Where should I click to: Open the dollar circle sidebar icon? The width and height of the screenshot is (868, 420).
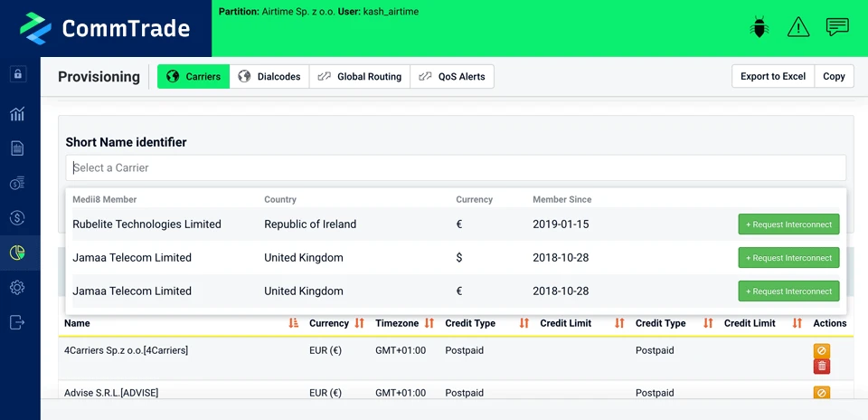tap(17, 218)
